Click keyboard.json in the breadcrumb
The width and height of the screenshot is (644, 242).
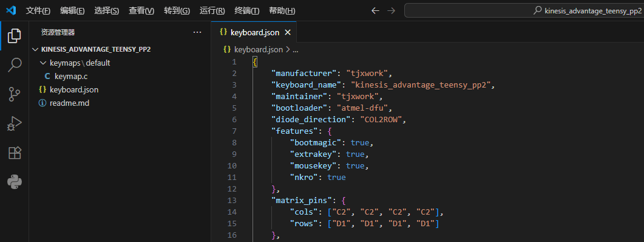click(259, 49)
